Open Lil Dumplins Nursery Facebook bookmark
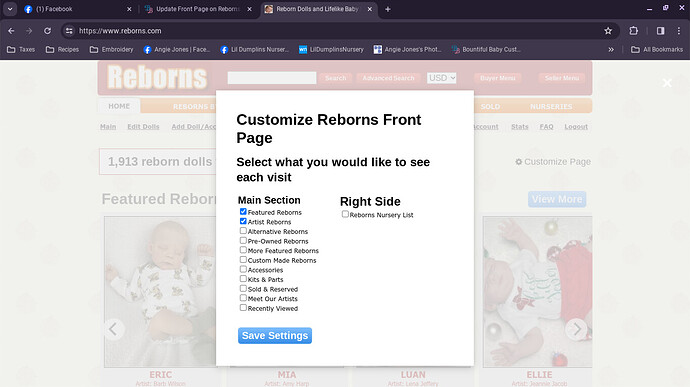 [x=255, y=49]
